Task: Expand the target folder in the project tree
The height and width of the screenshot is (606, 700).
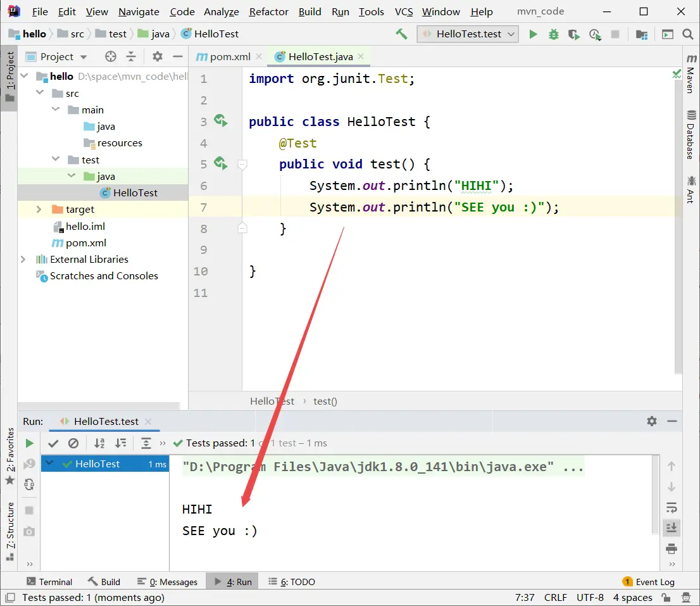Action: pos(39,210)
